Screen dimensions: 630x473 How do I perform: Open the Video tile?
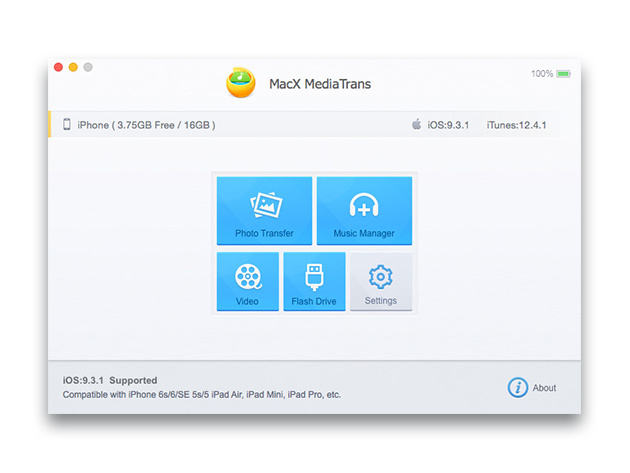tap(248, 281)
